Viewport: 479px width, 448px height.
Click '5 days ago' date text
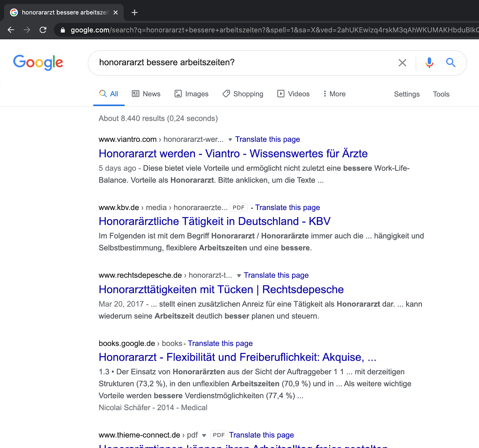point(117,168)
